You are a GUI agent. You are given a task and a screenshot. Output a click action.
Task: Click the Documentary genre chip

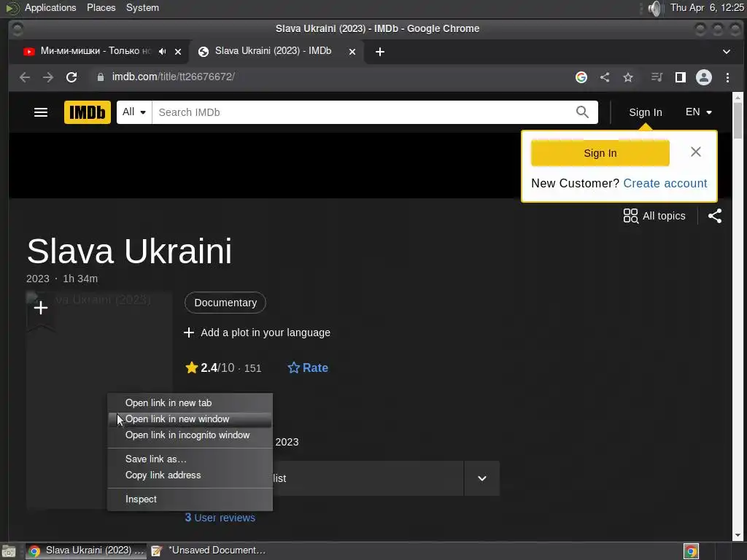[225, 303]
